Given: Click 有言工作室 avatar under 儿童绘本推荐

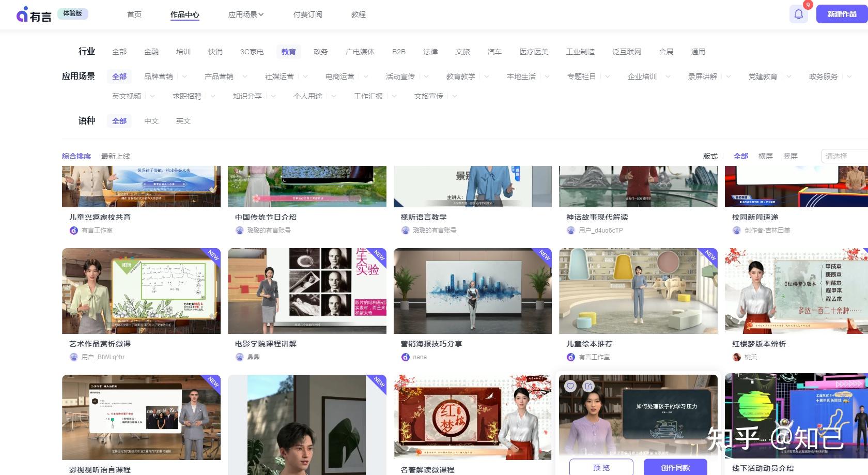Looking at the screenshot, I should (x=571, y=357).
